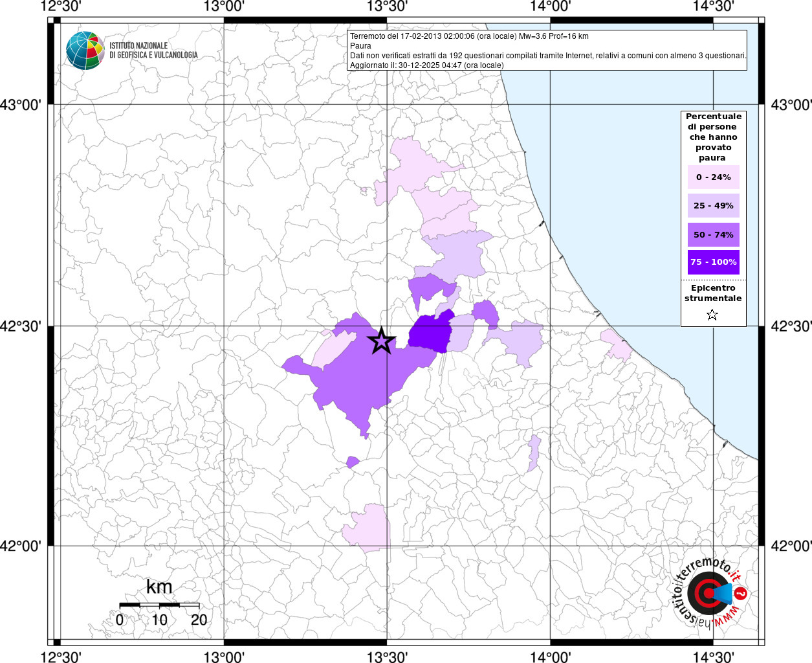Click the 13°30' longitude label at top
This screenshot has height=663, width=812.
387,6
